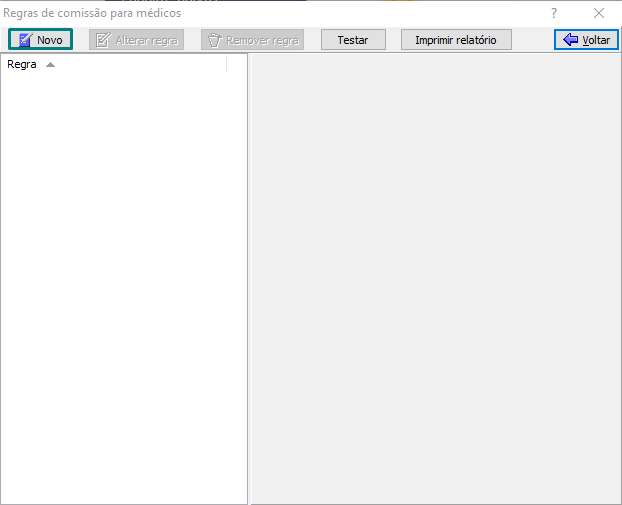Screen dimensions: 622x505
Task: Close the Regras de comissão window
Action: 599,13
